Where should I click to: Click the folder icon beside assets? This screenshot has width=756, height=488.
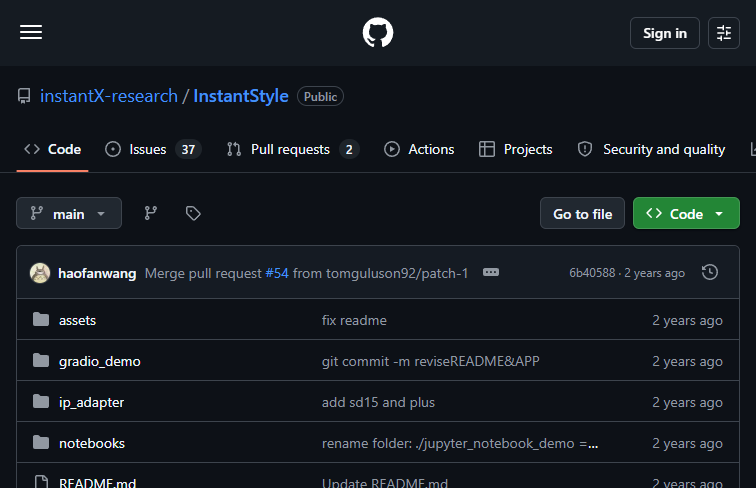pos(41,319)
